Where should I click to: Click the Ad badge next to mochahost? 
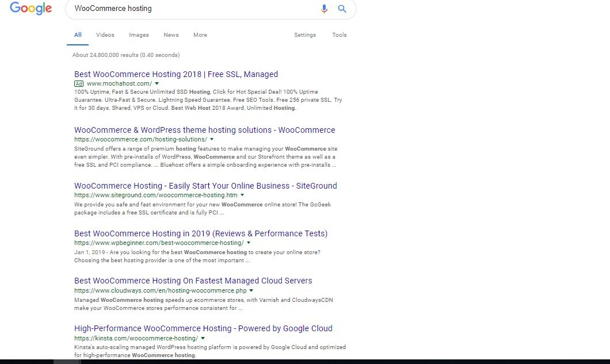tap(79, 83)
